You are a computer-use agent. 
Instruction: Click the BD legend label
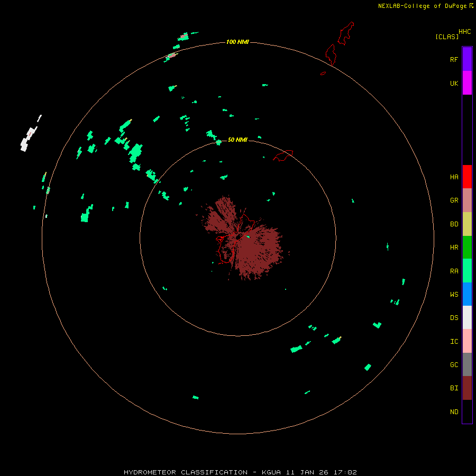point(454,224)
